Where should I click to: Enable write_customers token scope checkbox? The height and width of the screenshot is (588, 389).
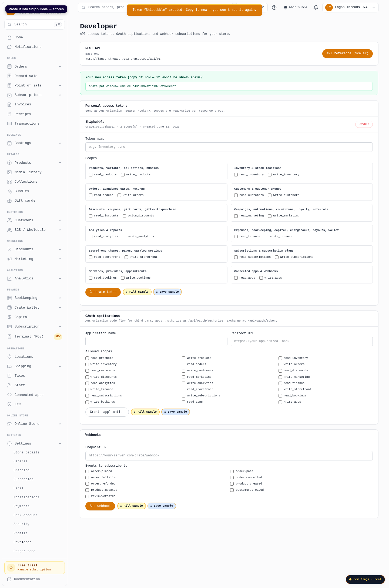270,195
